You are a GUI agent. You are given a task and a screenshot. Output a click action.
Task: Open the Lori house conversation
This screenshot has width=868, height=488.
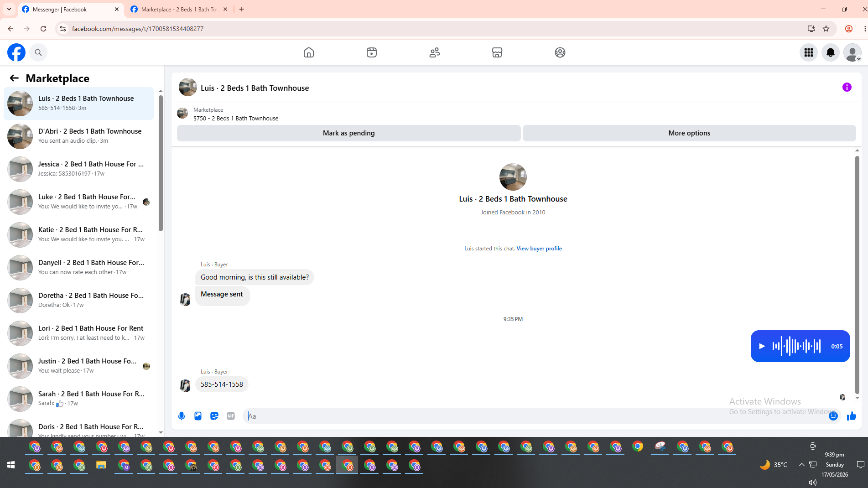[x=79, y=333]
